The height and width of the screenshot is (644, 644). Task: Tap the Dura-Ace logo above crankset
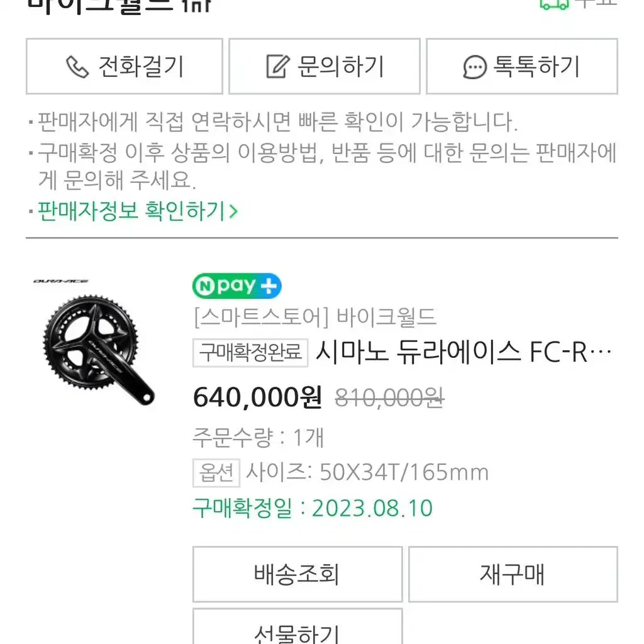pyautogui.click(x=61, y=281)
